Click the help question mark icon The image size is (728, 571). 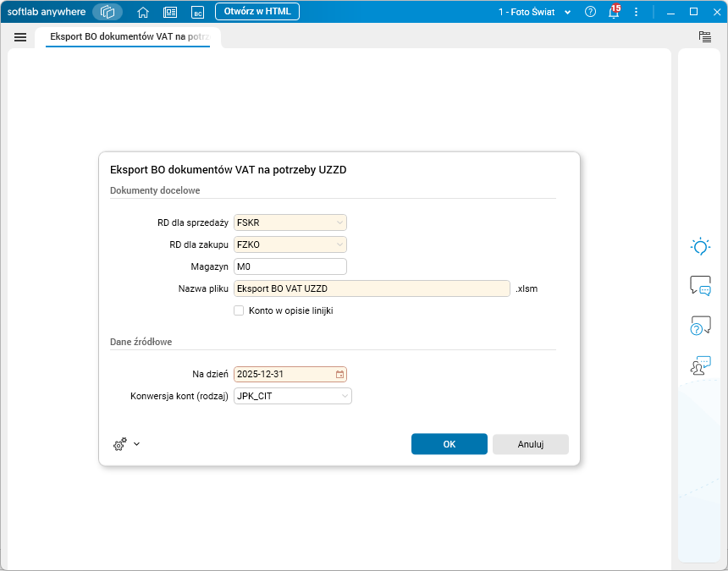pos(590,12)
